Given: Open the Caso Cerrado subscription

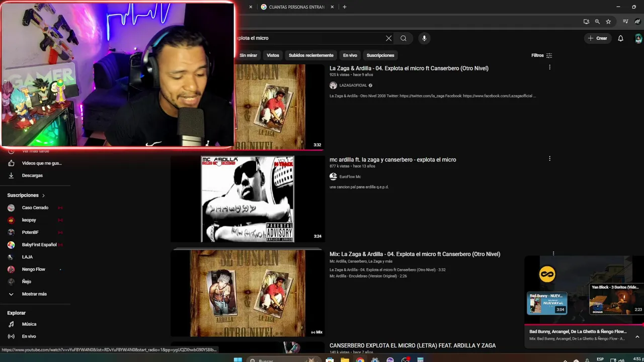Looking at the screenshot, I should 35,208.
